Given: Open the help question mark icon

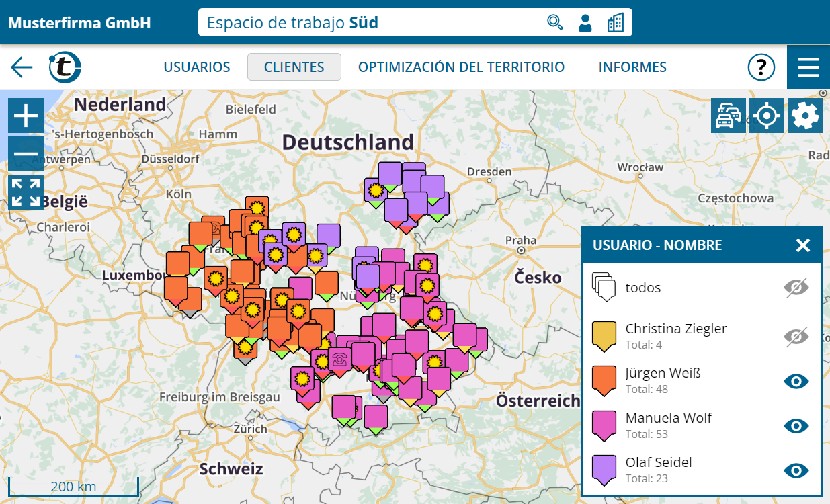Looking at the screenshot, I should pos(761,67).
